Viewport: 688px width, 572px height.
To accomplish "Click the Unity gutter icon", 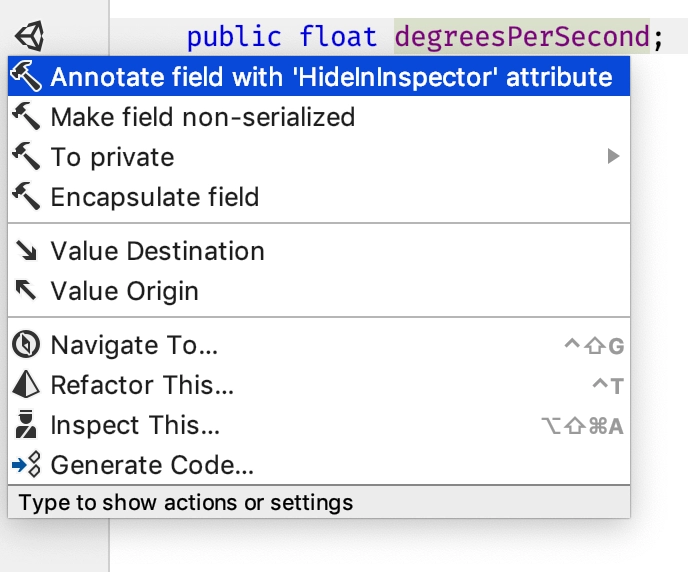I will [30, 36].
